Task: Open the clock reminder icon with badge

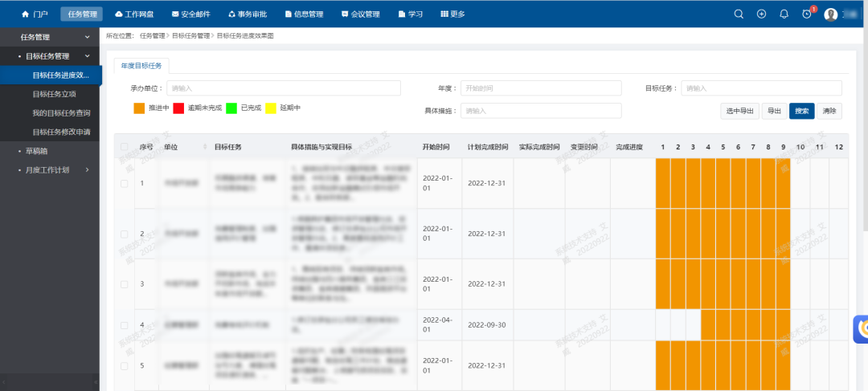Action: 807,14
